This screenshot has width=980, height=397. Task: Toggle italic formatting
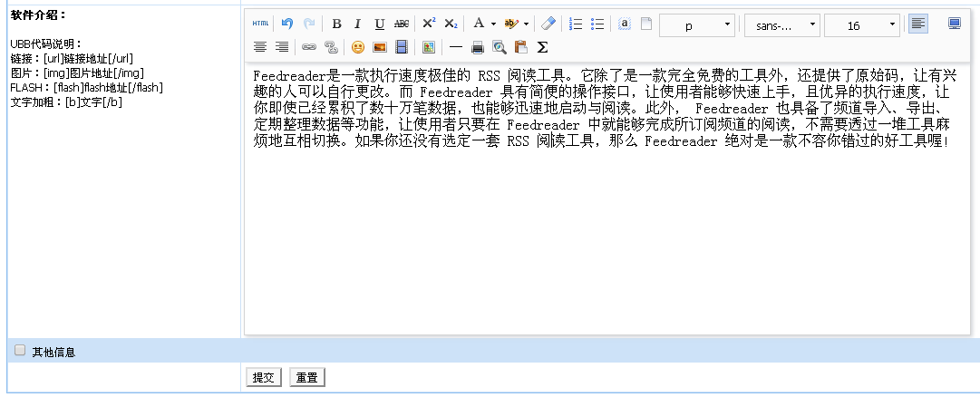[357, 24]
